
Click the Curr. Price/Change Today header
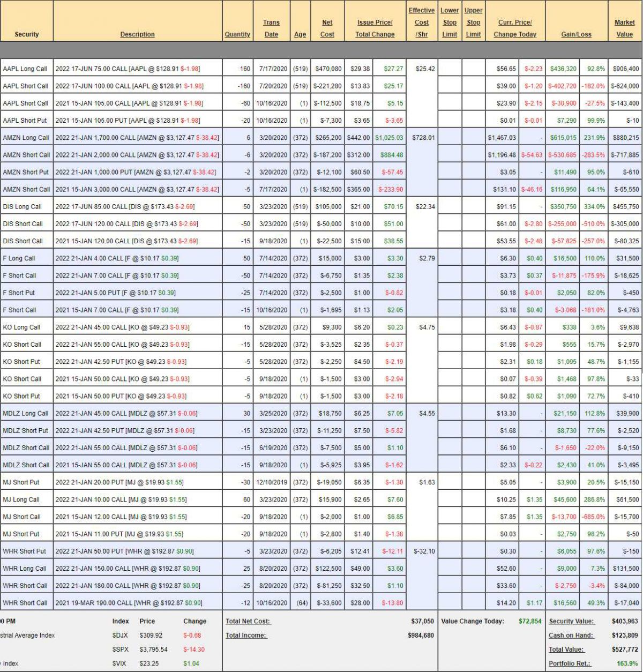pyautogui.click(x=514, y=28)
